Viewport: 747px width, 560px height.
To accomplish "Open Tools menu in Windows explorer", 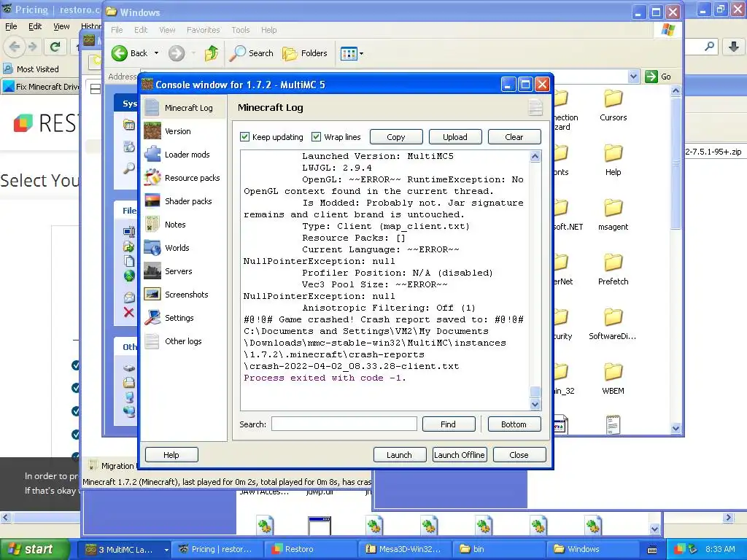I will [x=241, y=29].
